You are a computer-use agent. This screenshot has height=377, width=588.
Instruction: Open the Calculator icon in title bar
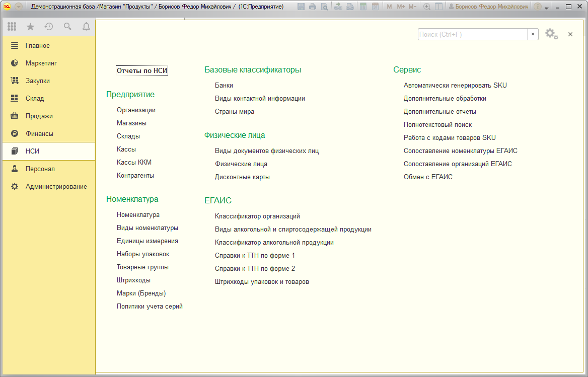coord(363,7)
